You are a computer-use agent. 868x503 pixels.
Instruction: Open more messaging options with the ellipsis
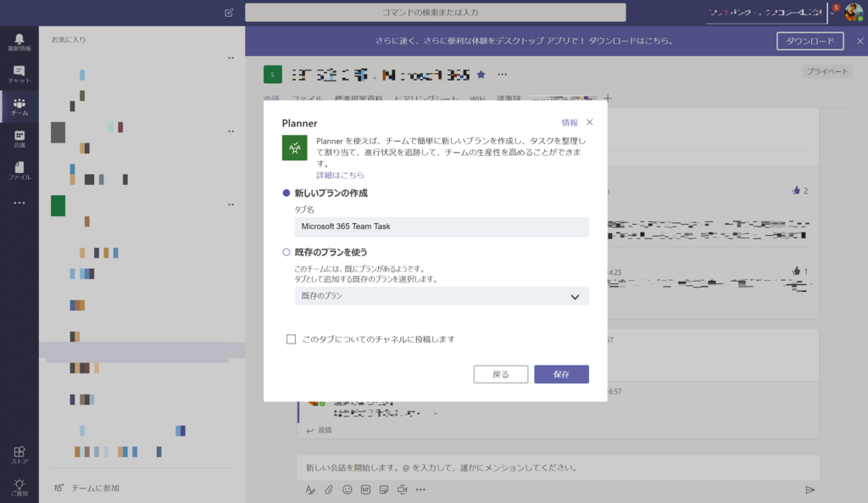422,489
